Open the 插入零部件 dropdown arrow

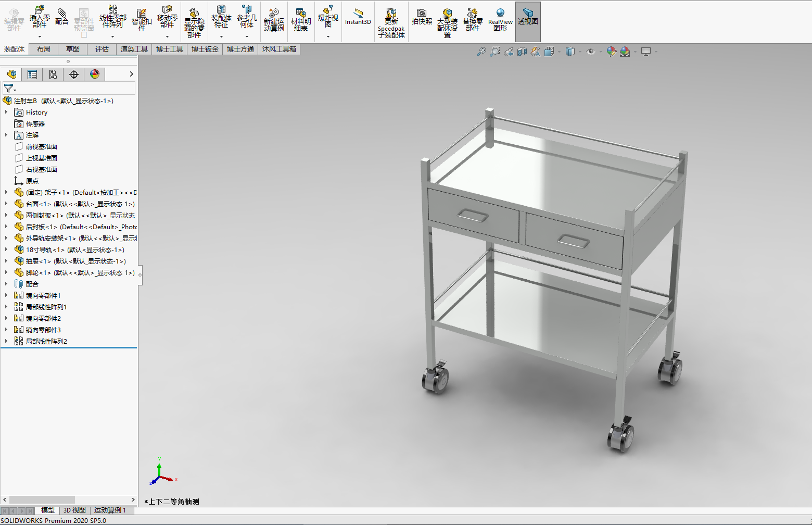click(40, 37)
